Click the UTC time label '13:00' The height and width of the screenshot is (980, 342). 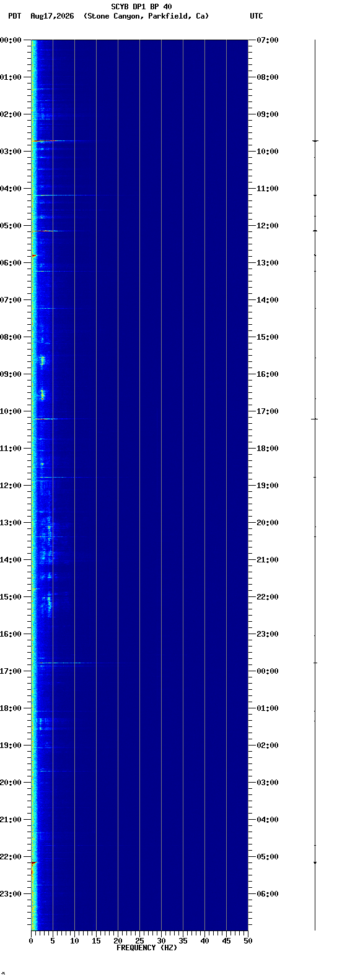[x=268, y=263]
